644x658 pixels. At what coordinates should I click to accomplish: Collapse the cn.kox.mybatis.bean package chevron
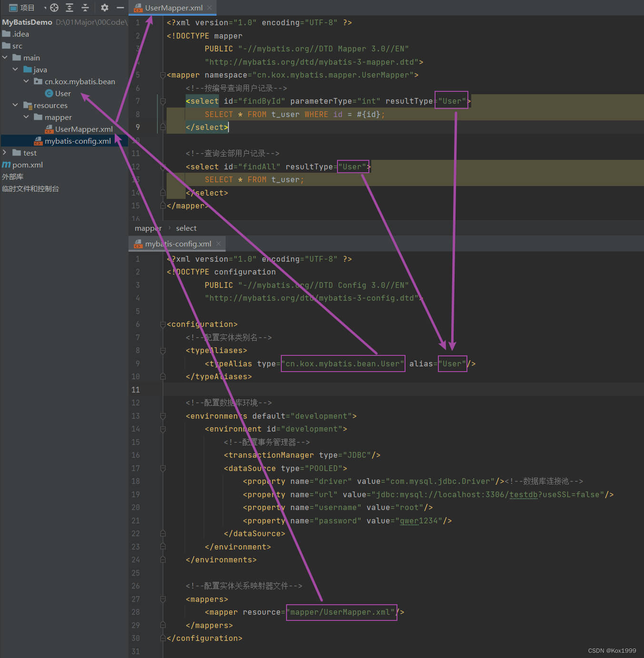(26, 81)
